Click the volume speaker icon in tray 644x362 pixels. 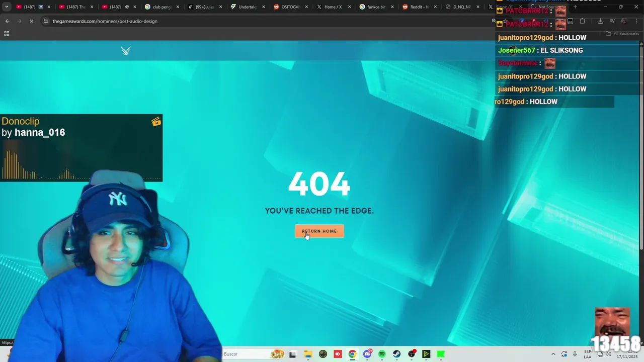point(608,354)
